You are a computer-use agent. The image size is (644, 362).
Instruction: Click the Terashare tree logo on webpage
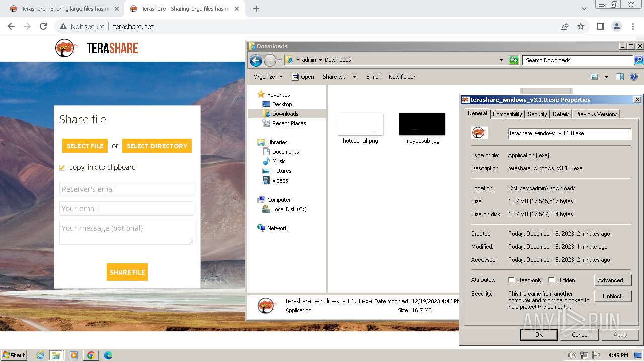pyautogui.click(x=66, y=48)
